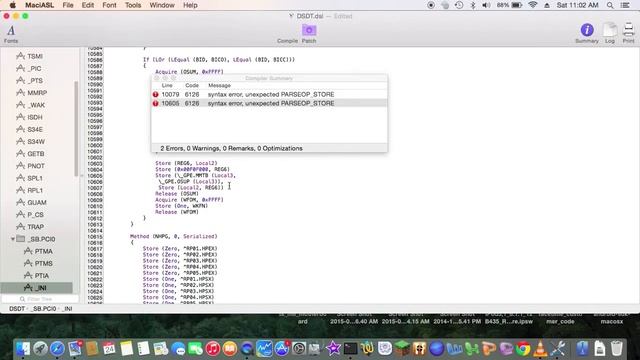Screen dimensions: 640x360
Task: Open Terminal from the Dock
Action: tap(351, 349)
